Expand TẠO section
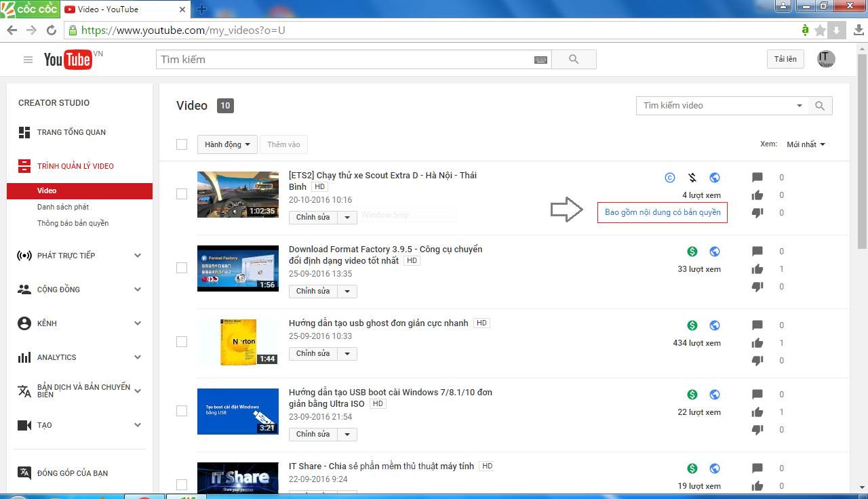Image resolution: width=868 pixels, height=499 pixels. coord(138,425)
